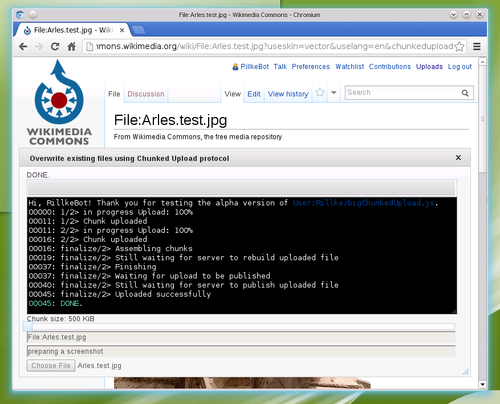Image resolution: width=500 pixels, height=404 pixels.
Task: Click the dialog resize grip corner
Action: pyautogui.click(x=466, y=372)
